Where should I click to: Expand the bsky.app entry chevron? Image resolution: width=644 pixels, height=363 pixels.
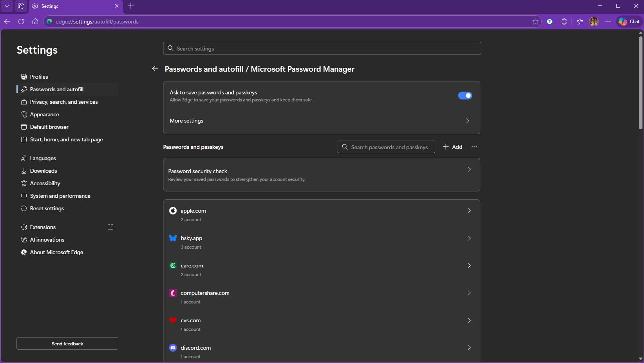(469, 238)
